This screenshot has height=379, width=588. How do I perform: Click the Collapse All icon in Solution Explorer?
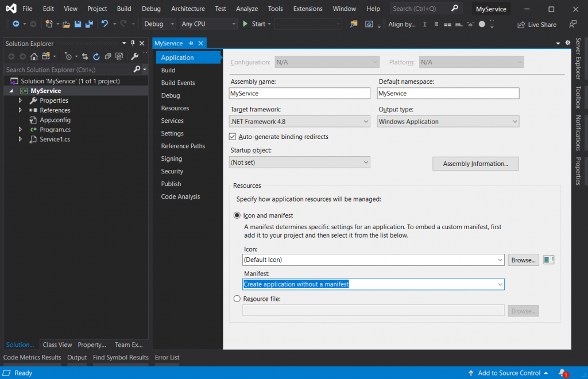coord(108,57)
